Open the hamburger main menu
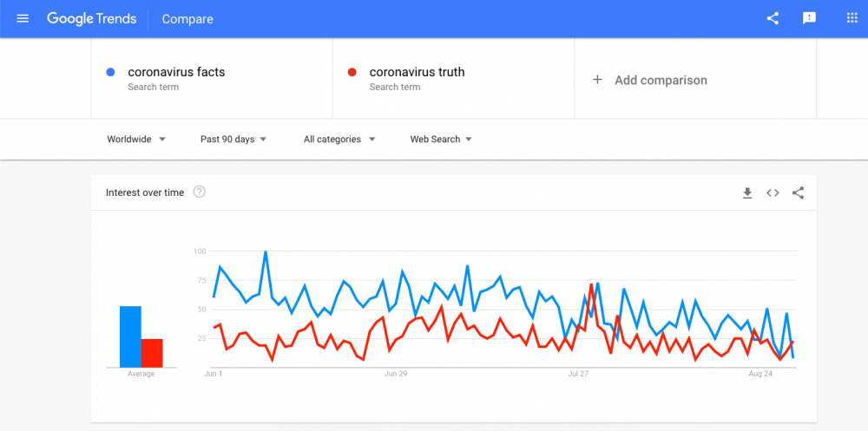Screen dimensions: 868x431 [x=23, y=19]
